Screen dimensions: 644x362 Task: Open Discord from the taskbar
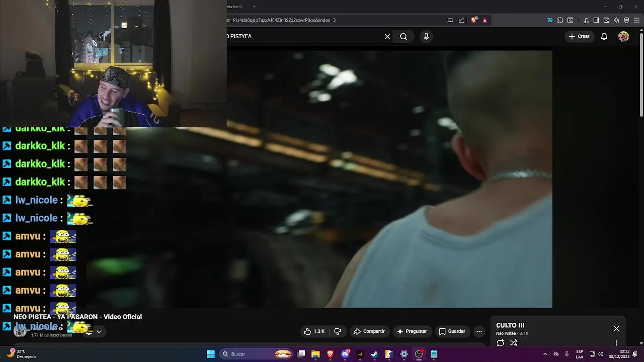(345, 354)
